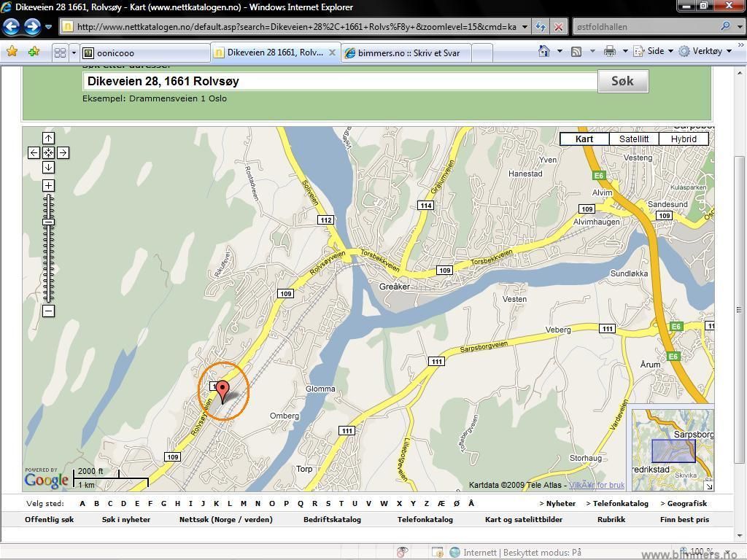This screenshot has width=747, height=560.
Task: Click the page vertical scrollbar thumb
Action: click(740, 309)
